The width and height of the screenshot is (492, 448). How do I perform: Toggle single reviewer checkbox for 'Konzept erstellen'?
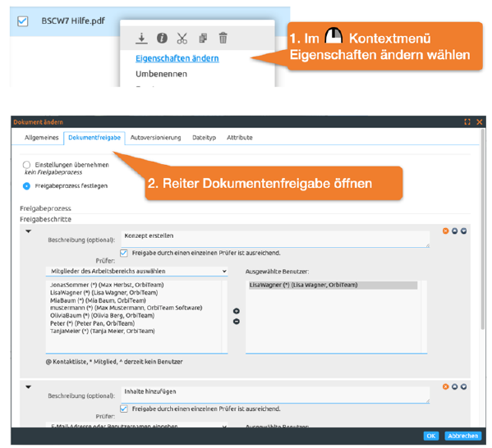pos(124,253)
